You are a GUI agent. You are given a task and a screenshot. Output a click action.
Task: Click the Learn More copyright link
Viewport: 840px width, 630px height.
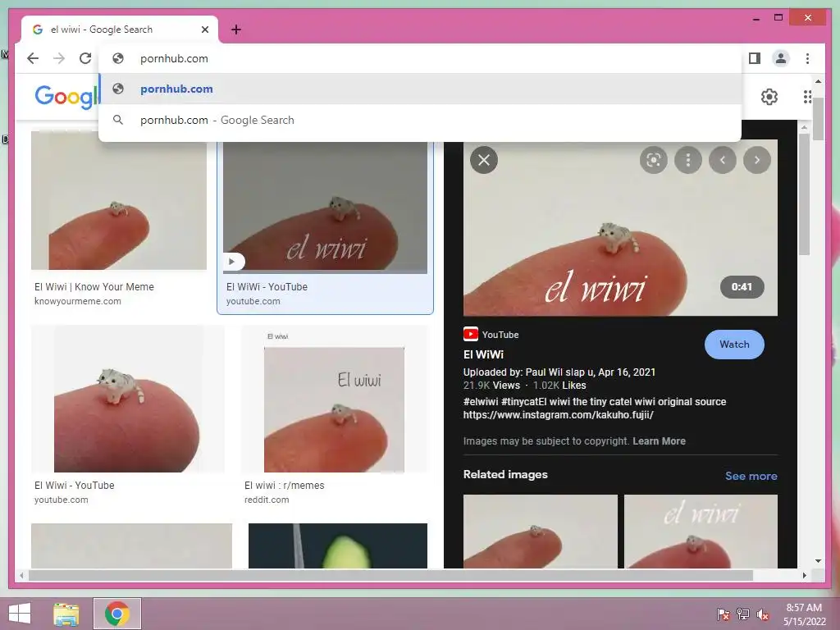659,441
